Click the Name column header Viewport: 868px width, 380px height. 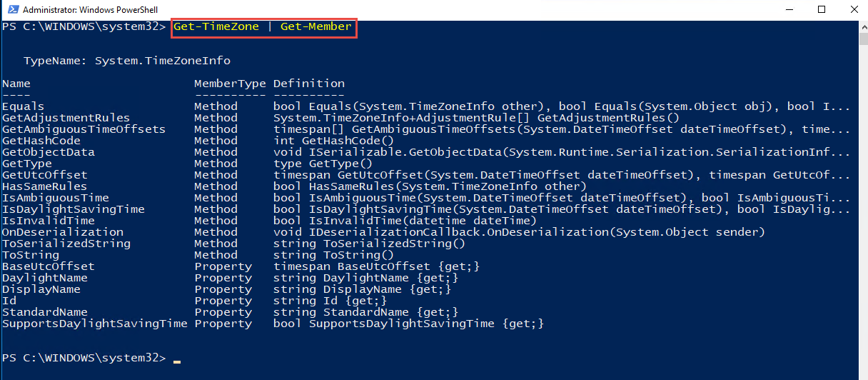point(16,84)
